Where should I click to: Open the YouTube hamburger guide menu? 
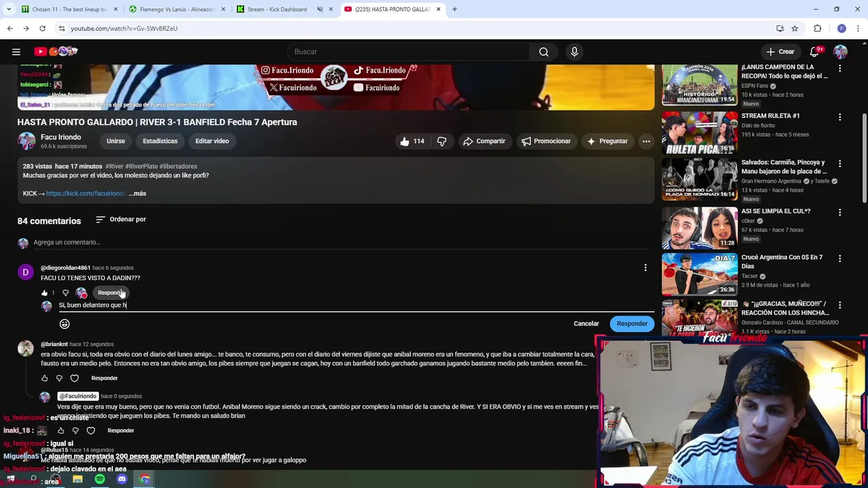[16, 52]
